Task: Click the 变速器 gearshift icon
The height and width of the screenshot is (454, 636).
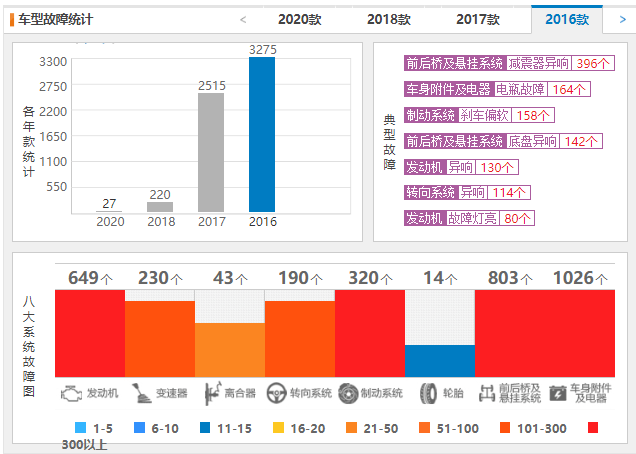Action: 142,394
